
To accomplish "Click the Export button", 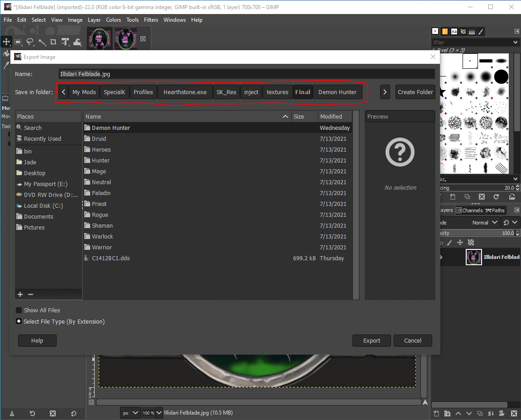I will (x=371, y=341).
